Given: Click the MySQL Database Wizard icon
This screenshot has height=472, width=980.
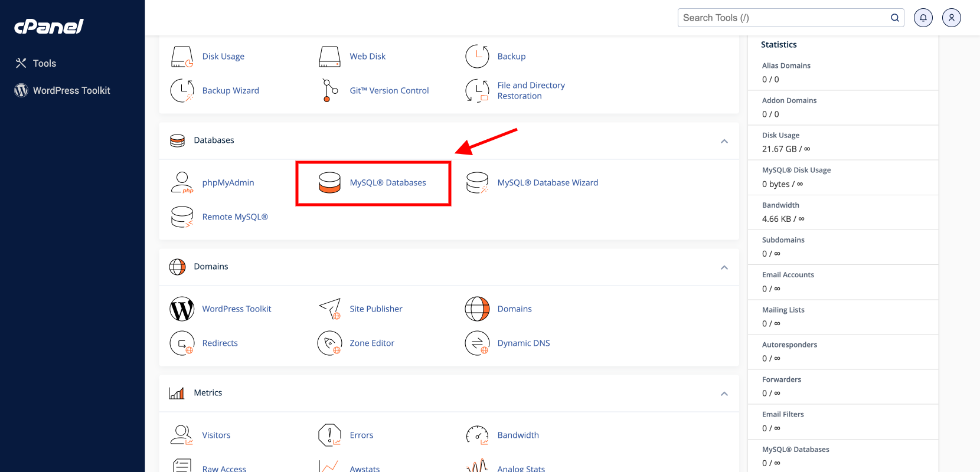Looking at the screenshot, I should coord(477,183).
